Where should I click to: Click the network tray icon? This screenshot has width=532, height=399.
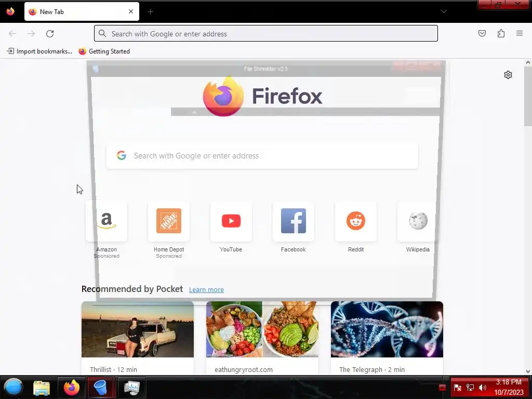(470, 388)
